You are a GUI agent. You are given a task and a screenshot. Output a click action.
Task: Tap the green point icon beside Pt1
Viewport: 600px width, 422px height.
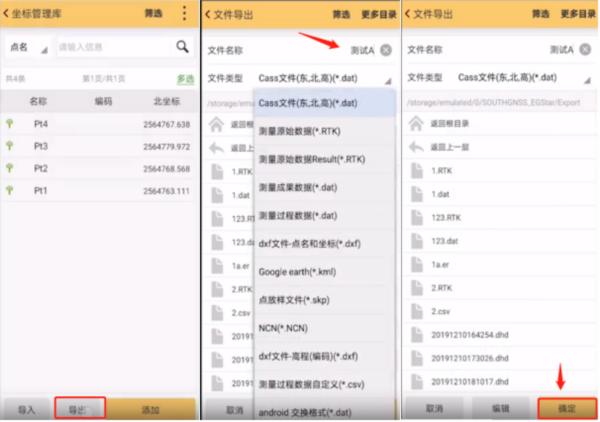(x=10, y=190)
